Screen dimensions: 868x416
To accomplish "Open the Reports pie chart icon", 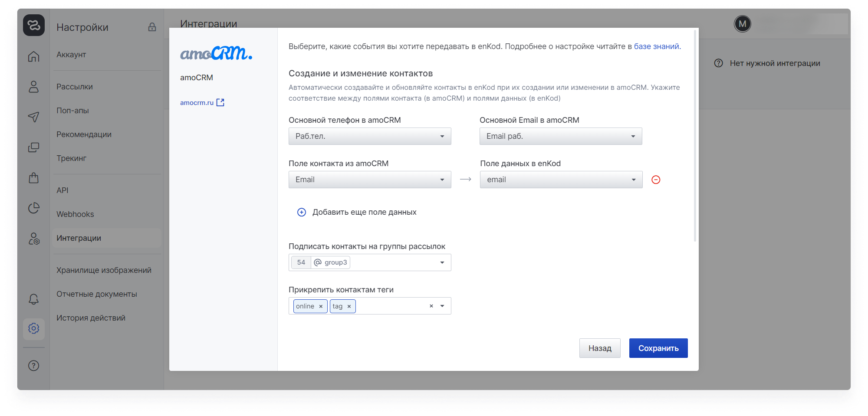I will coord(34,208).
